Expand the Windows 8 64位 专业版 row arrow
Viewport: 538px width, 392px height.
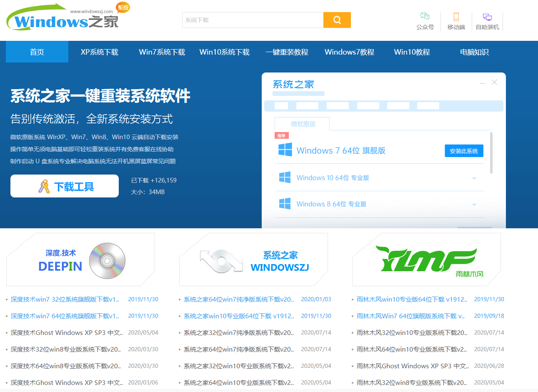(x=474, y=205)
